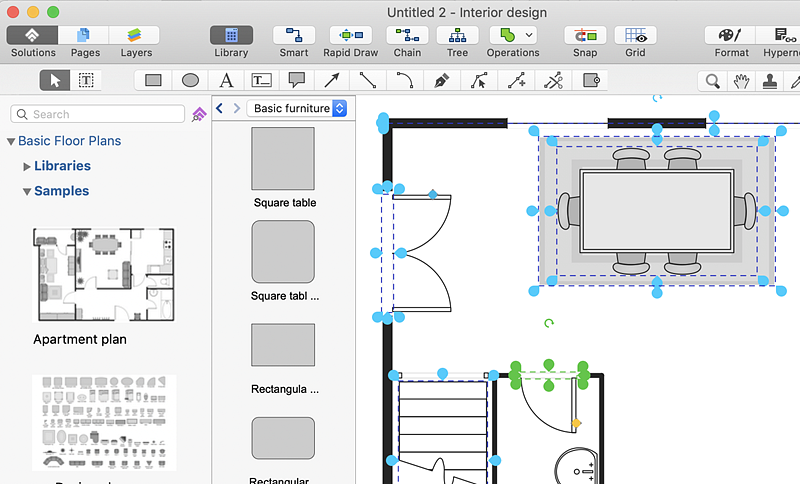Choose the Ellipse shape tool
The width and height of the screenshot is (800, 484).
[190, 80]
